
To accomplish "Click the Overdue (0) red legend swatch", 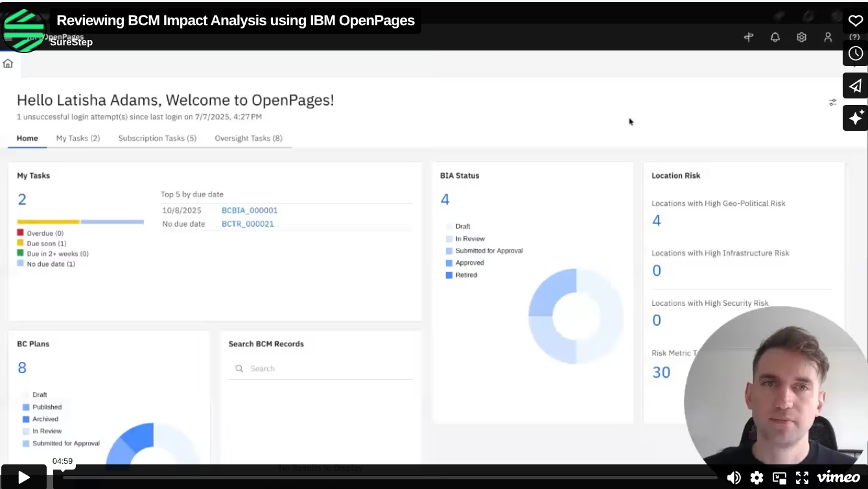I will tap(20, 233).
